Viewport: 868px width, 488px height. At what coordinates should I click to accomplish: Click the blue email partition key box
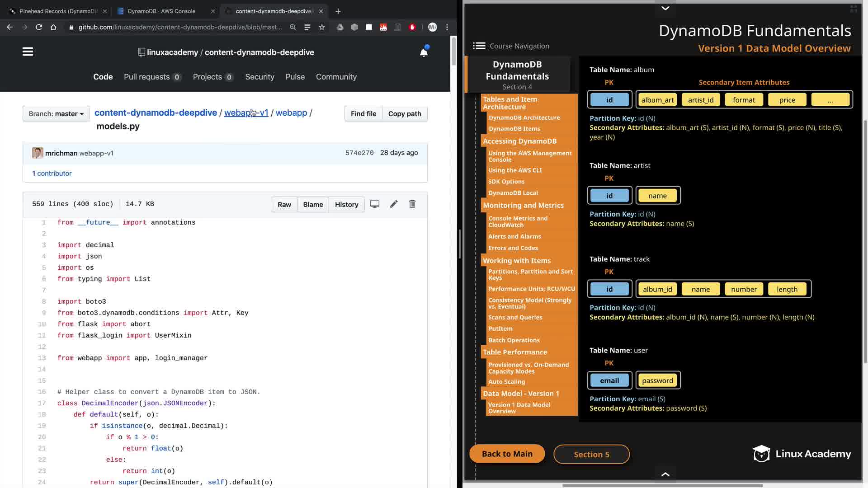[x=609, y=380]
